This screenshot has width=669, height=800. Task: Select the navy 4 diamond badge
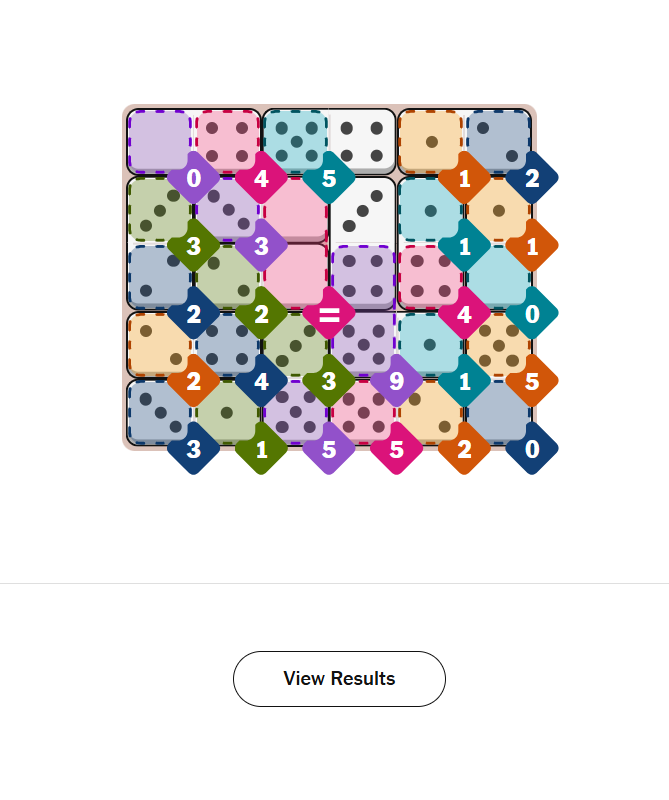click(261, 380)
